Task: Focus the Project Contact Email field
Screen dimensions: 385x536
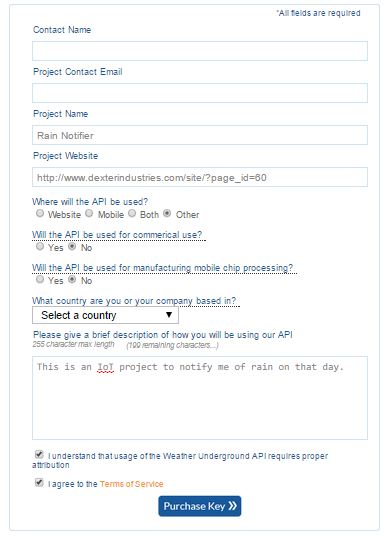Action: tap(200, 93)
